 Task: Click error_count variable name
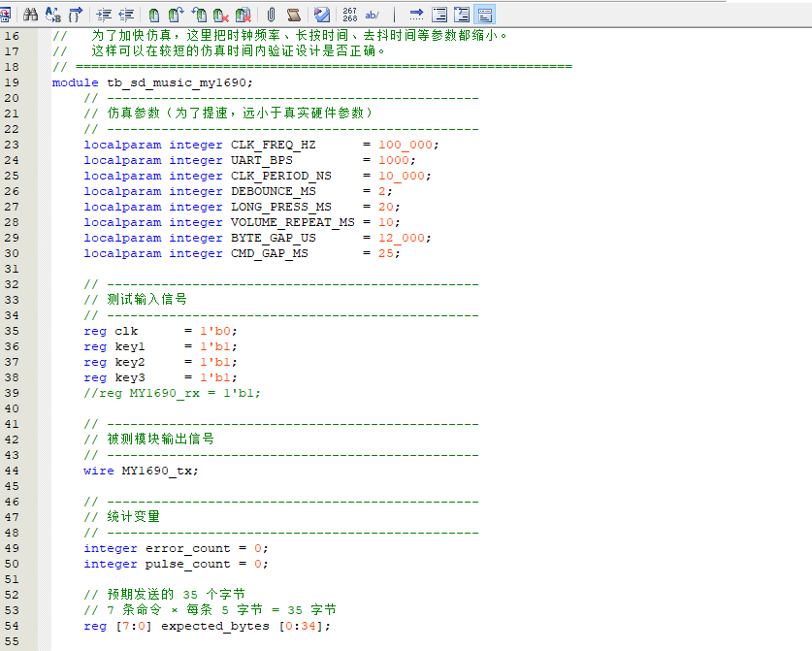tap(188, 548)
